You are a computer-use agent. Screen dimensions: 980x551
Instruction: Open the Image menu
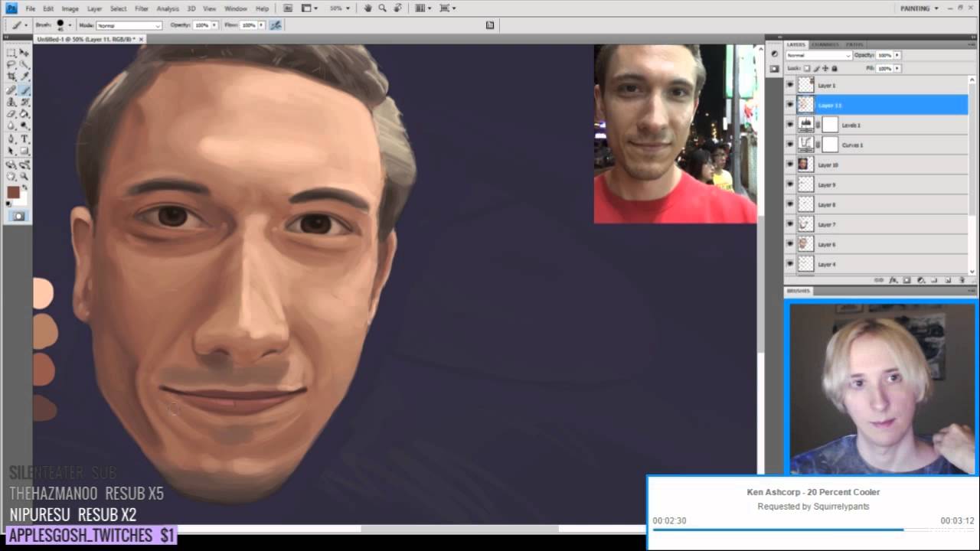pyautogui.click(x=70, y=8)
